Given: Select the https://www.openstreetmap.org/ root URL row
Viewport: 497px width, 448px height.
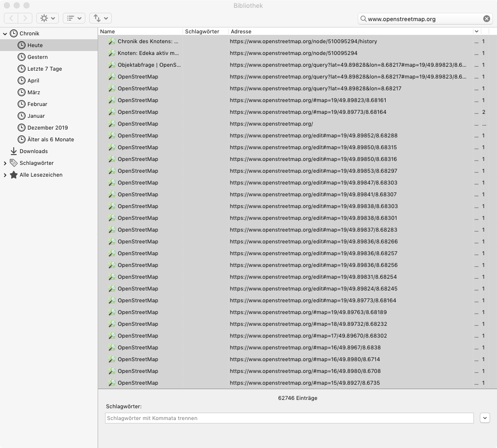Looking at the screenshot, I should (x=297, y=124).
